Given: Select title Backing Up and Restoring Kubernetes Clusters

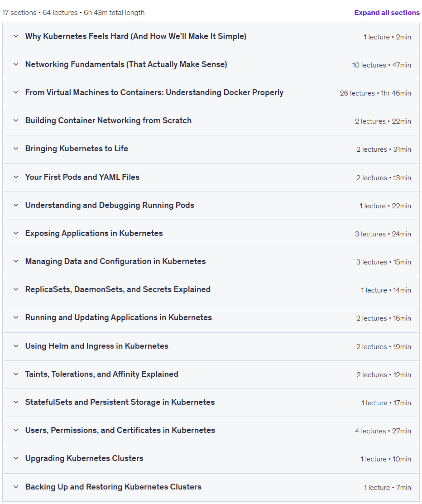Looking at the screenshot, I should click(x=113, y=487).
